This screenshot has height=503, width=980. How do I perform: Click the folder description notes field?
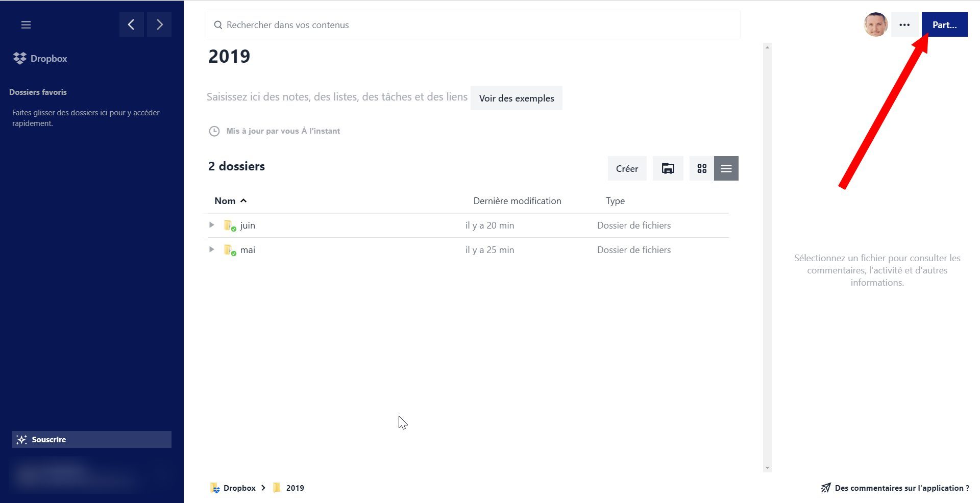coord(337,97)
